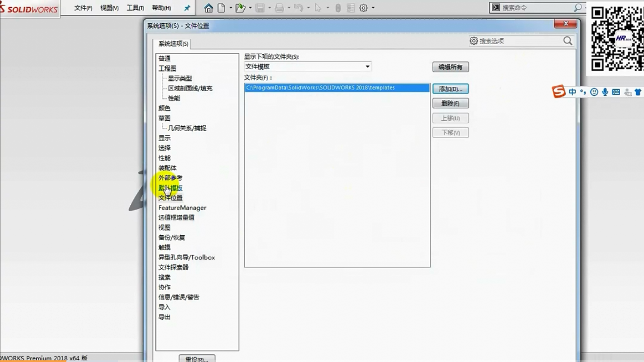644x362 pixels.
Task: Expand the dropdown arrow next to Open icon
Action: click(x=250, y=8)
